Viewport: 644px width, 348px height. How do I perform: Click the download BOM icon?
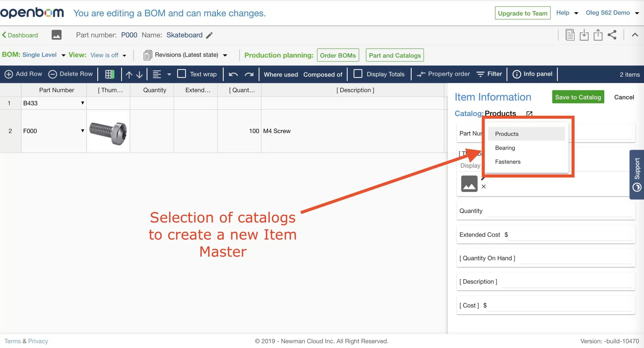tap(584, 35)
